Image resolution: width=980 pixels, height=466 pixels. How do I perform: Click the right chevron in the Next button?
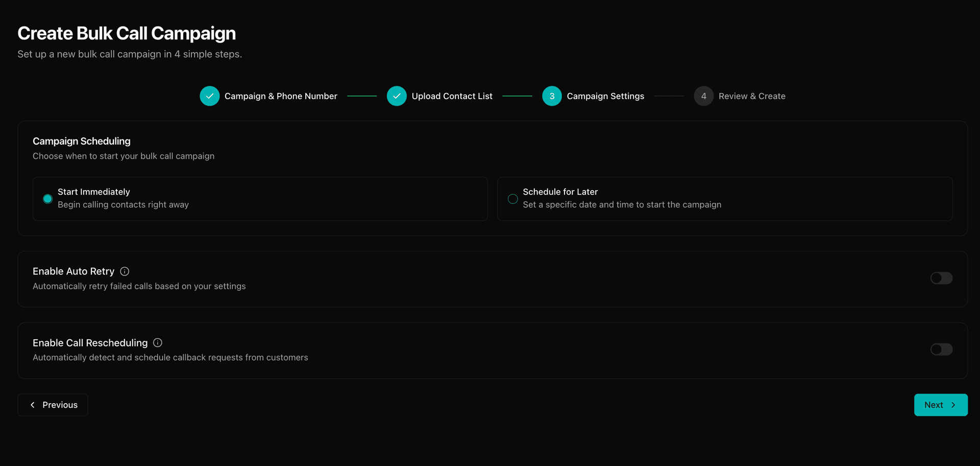[x=953, y=405]
